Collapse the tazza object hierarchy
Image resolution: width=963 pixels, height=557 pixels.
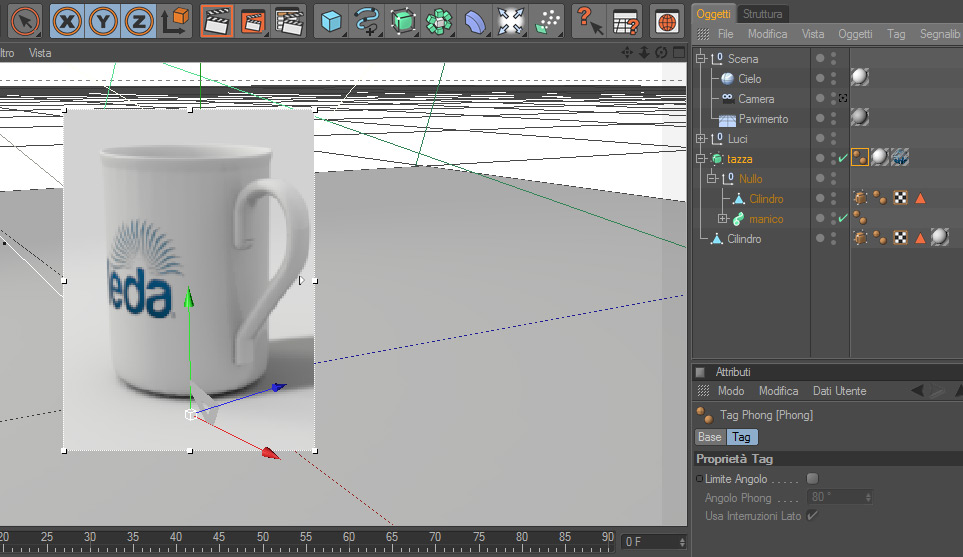[x=701, y=158]
